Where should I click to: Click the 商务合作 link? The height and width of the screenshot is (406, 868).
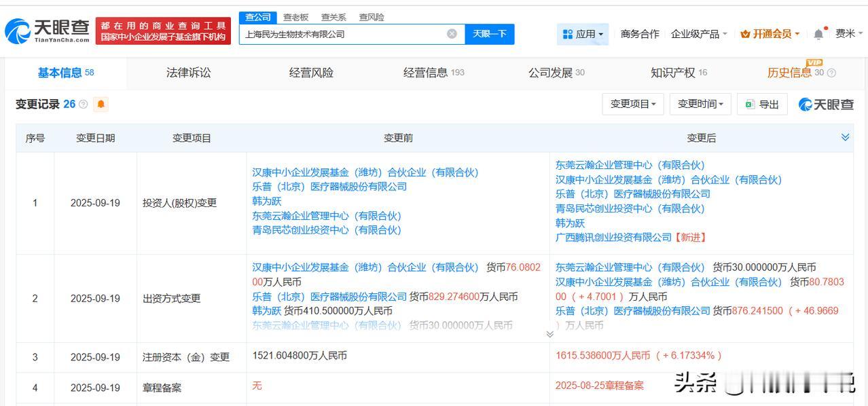(x=640, y=34)
